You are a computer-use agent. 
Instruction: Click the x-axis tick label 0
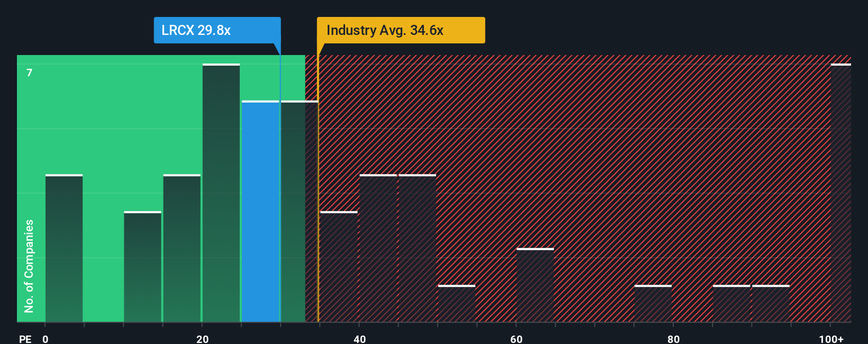(46, 339)
